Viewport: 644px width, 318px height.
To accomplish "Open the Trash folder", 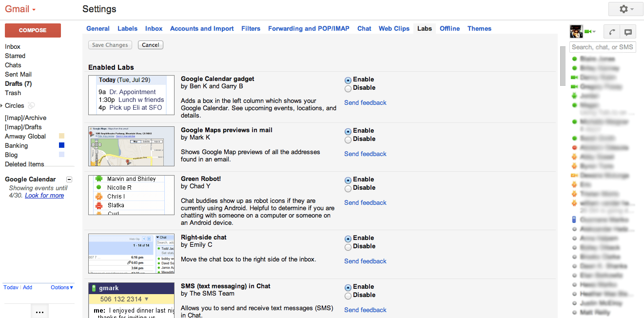I will click(13, 93).
